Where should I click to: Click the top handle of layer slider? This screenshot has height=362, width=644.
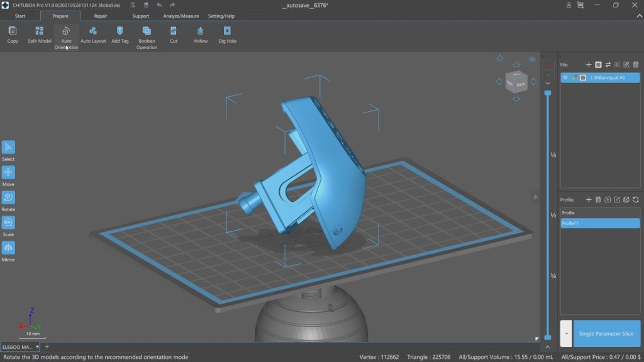(548, 93)
